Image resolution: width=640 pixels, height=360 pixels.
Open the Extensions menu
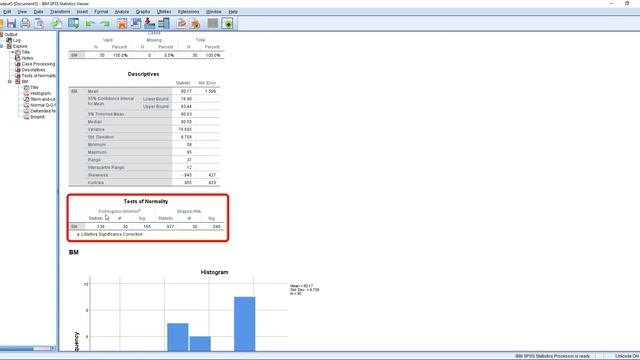[x=189, y=12]
